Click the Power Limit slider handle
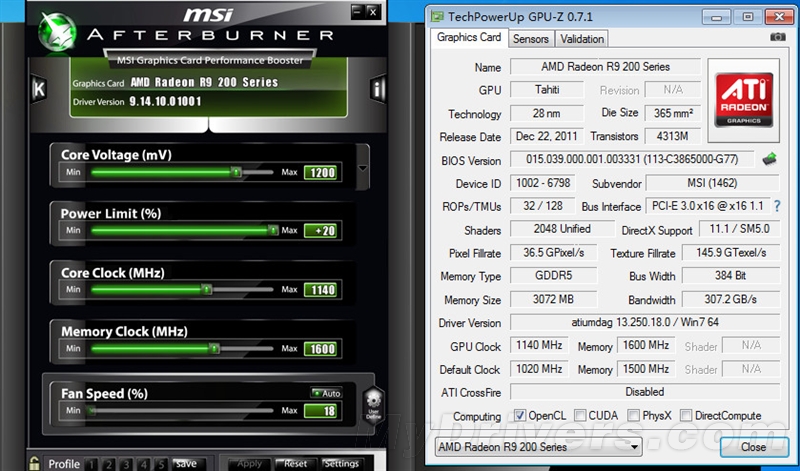The image size is (800, 471). click(x=273, y=231)
